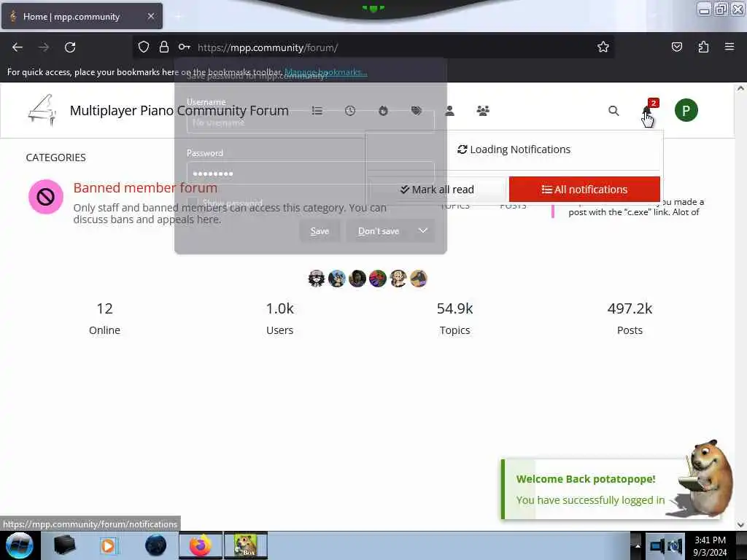Open the Popular fire icon in forum nav
This screenshot has height=560, width=747.
[x=383, y=111]
